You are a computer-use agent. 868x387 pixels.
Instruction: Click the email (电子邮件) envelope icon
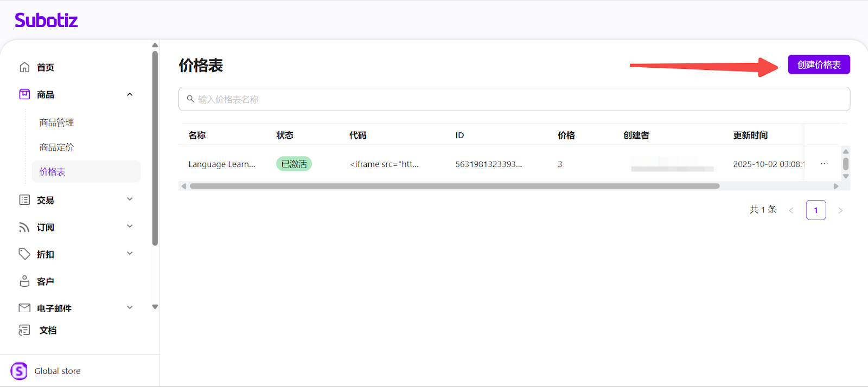click(x=24, y=308)
